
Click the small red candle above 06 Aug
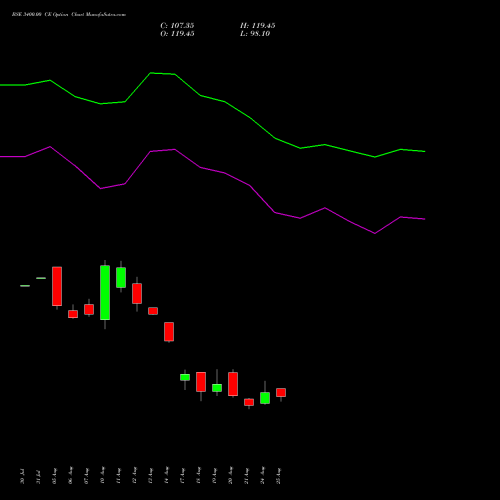73,314
